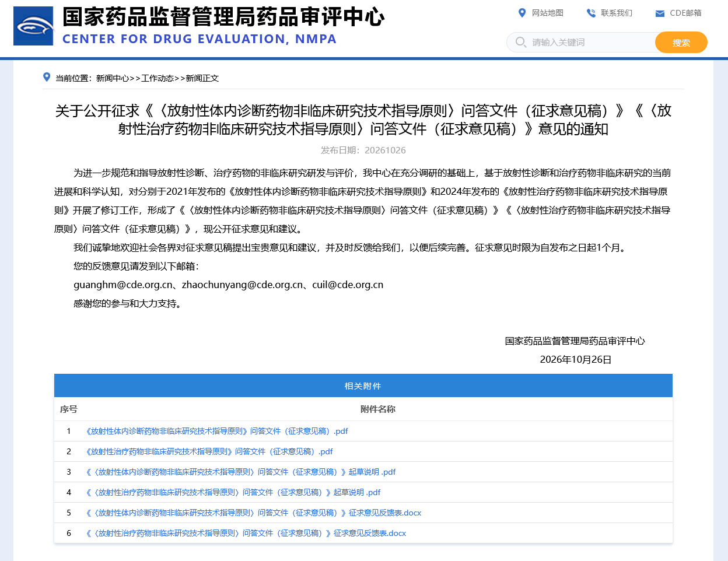
Task: Click the 2026年10月26日 signature date
Action: coord(576,359)
